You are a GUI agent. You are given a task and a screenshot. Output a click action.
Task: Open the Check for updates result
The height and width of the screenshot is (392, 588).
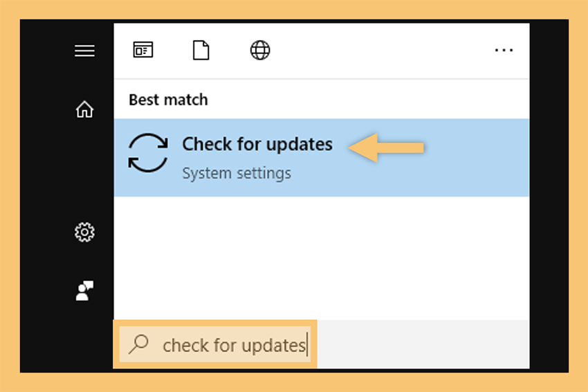(x=322, y=158)
